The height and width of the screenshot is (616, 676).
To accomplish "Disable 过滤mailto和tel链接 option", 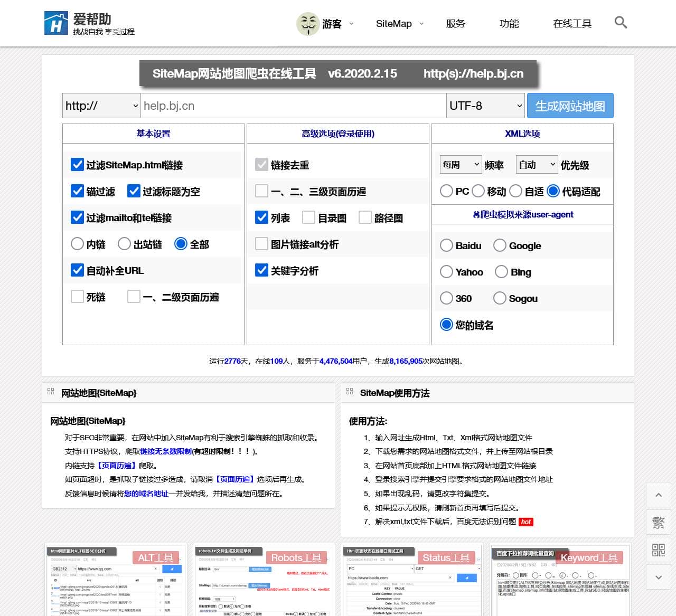I will pos(77,217).
